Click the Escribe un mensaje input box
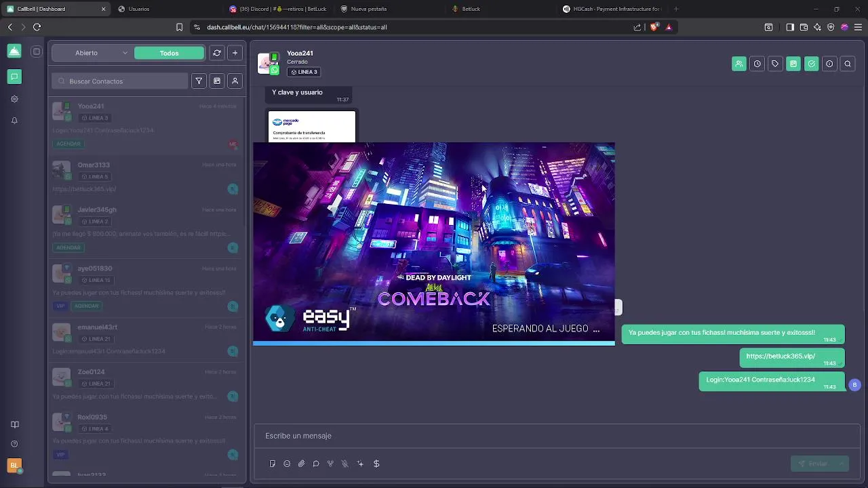The image size is (868, 488). (x=556, y=436)
